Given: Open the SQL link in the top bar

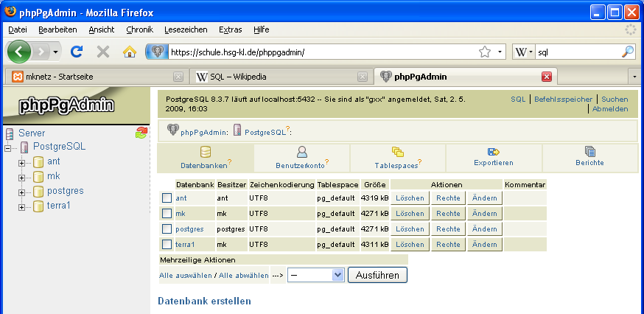Looking at the screenshot, I should [518, 99].
